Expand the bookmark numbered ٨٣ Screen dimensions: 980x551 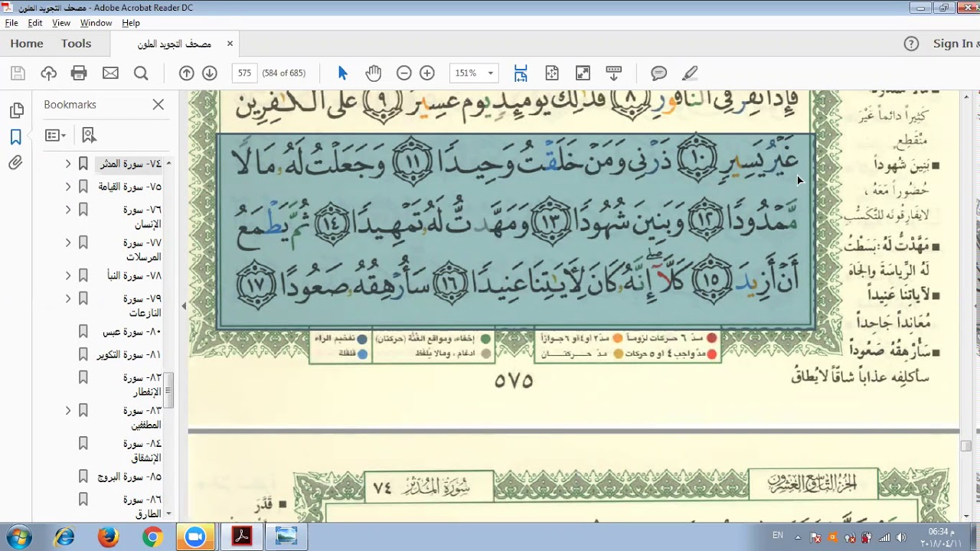(x=68, y=411)
